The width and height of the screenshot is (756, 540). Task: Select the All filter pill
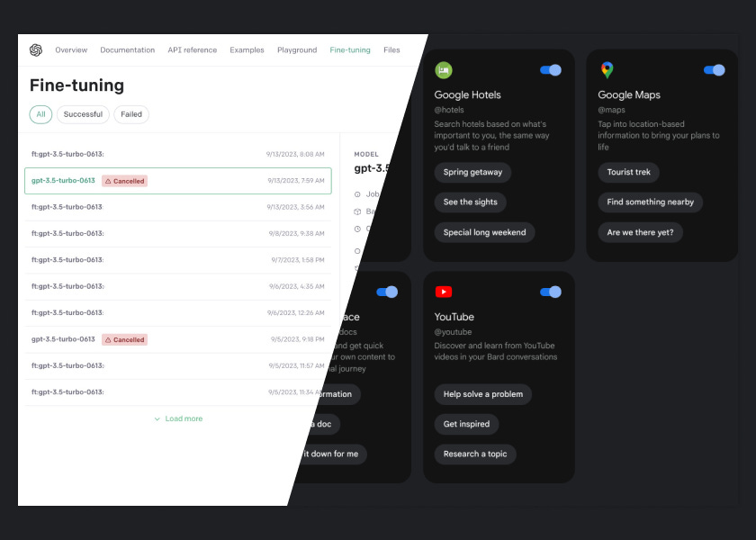click(x=41, y=114)
